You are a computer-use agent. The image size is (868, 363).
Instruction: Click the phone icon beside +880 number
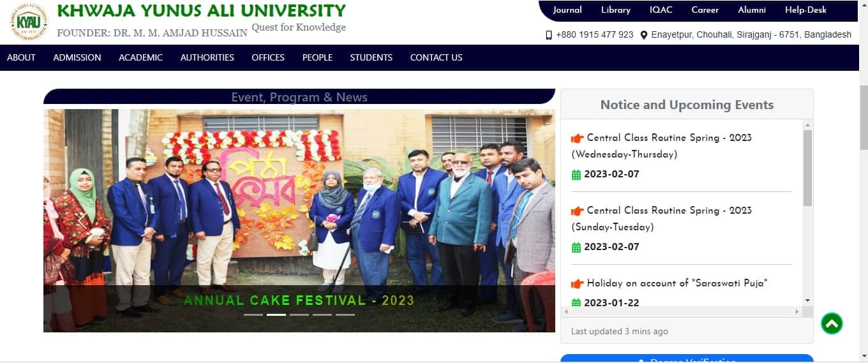click(549, 35)
